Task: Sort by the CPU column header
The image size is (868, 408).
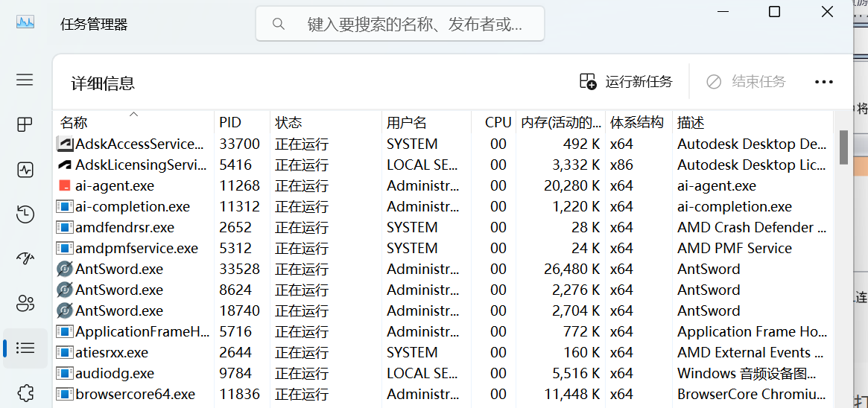Action: point(494,122)
